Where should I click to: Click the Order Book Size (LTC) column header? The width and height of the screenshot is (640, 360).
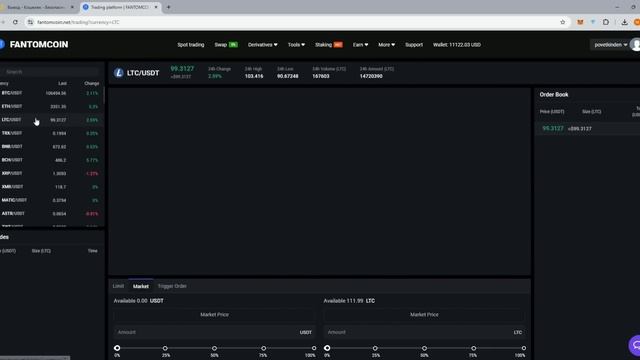[x=591, y=111]
